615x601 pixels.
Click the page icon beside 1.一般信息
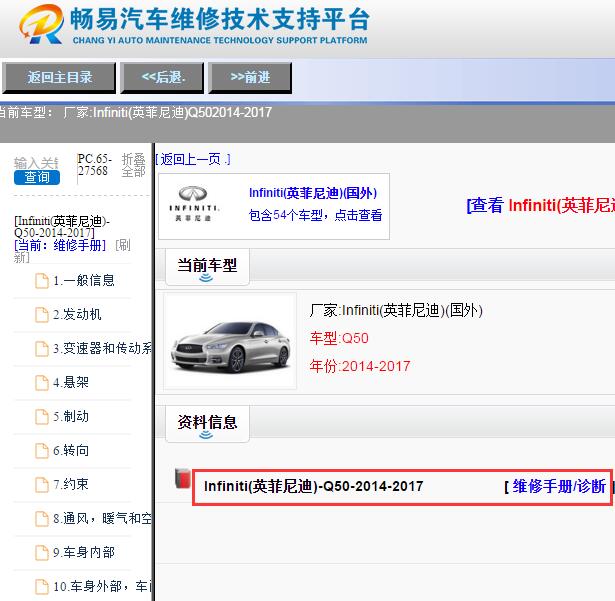(42, 281)
